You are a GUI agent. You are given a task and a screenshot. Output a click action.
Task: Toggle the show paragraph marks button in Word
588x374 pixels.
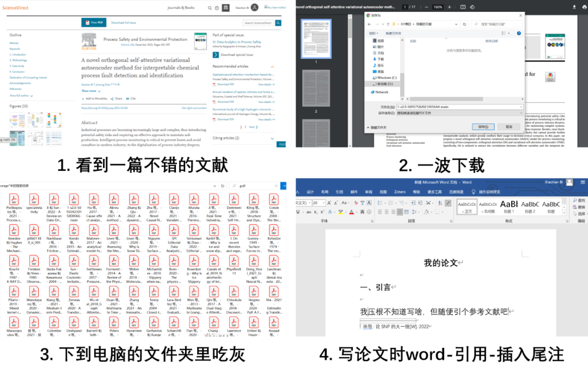(448, 203)
